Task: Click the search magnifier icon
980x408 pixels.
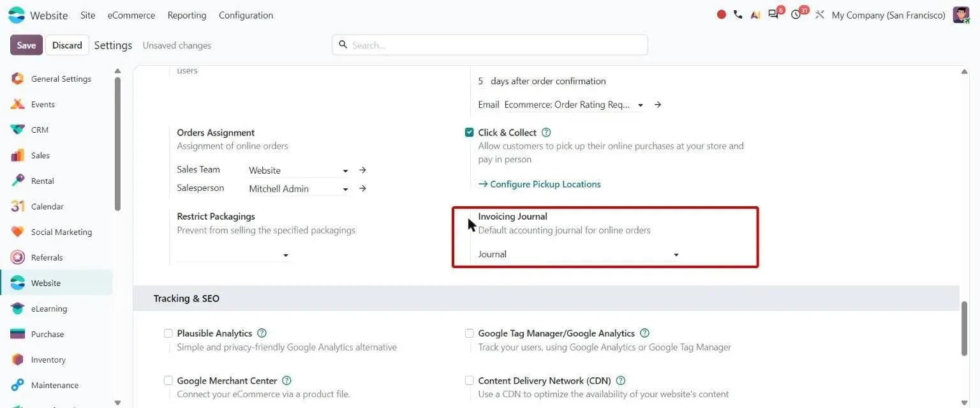Action: pos(343,45)
